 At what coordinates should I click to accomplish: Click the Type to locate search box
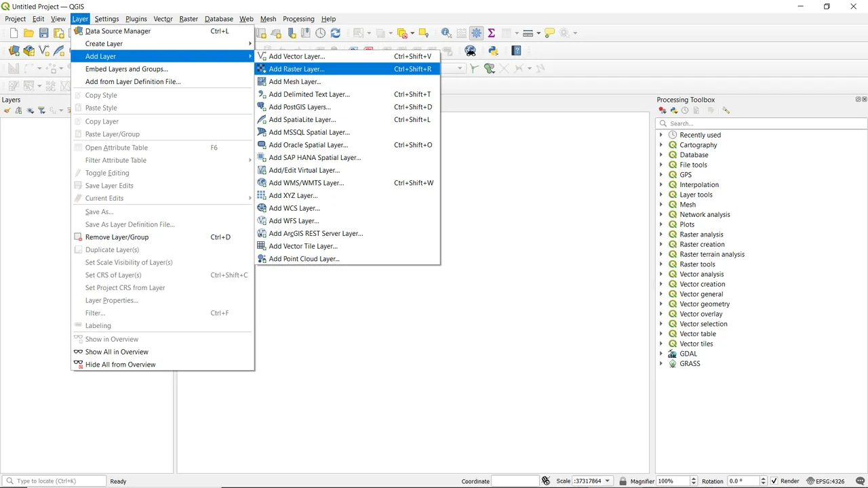[54, 481]
